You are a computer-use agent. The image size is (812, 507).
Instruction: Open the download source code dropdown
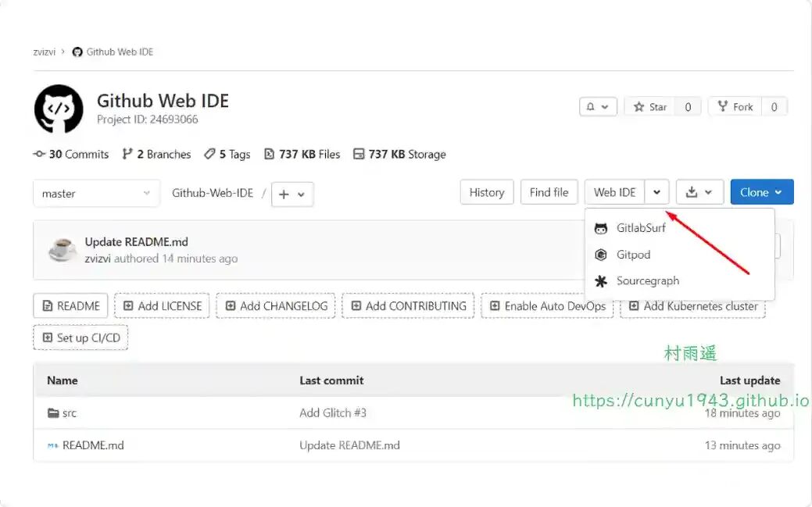tap(699, 192)
